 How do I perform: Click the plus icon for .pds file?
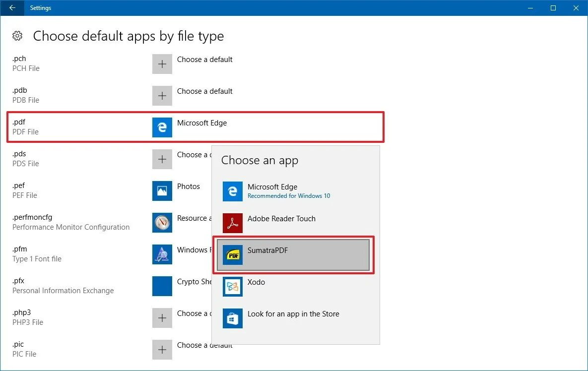point(162,159)
